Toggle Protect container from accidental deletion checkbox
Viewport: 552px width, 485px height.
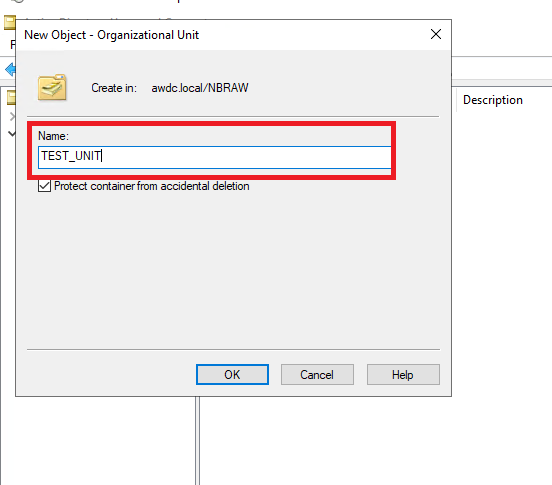(x=44, y=186)
